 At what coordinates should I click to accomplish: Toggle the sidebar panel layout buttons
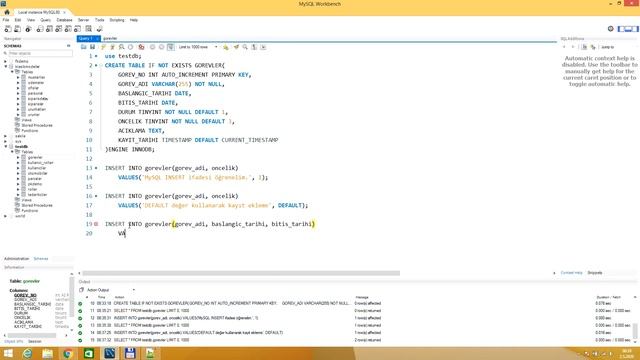click(x=628, y=29)
